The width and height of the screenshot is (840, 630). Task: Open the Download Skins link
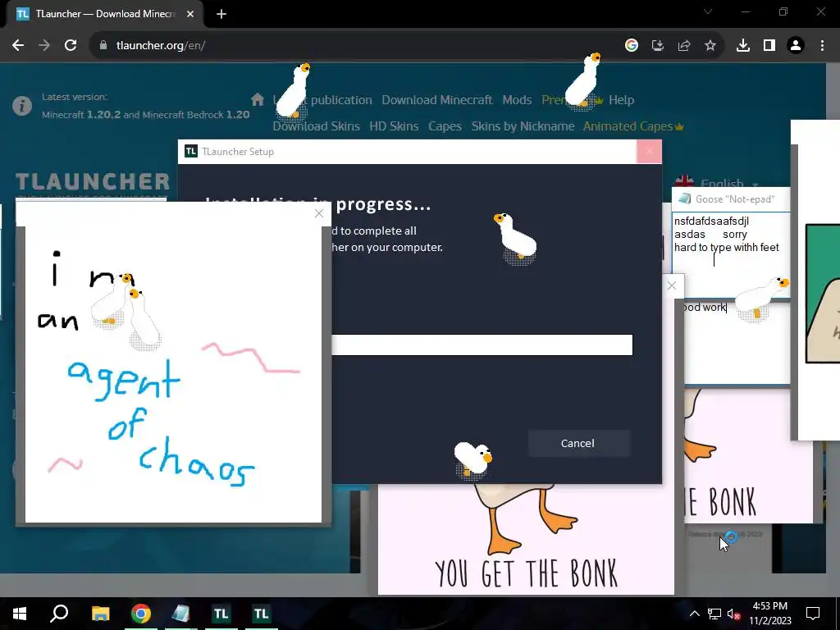click(x=316, y=126)
